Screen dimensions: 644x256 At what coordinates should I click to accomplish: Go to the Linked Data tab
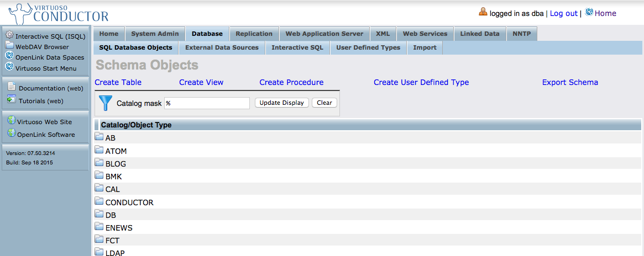pos(480,34)
